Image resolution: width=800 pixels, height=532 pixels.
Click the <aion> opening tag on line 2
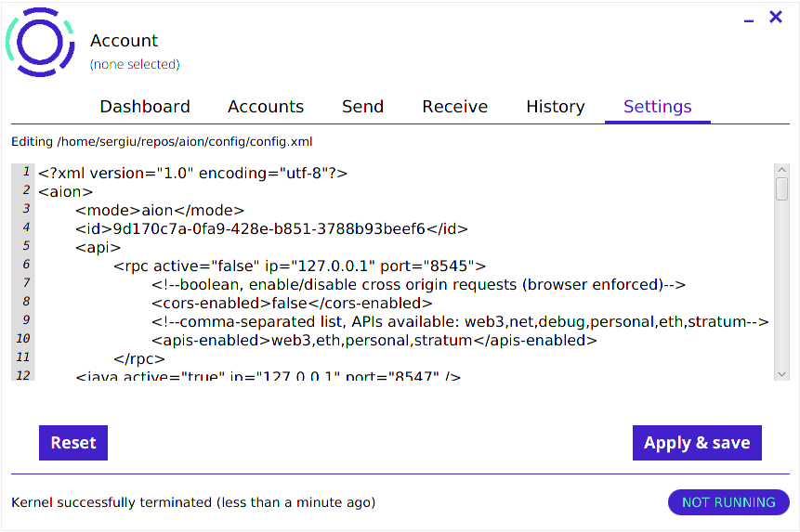65,191
